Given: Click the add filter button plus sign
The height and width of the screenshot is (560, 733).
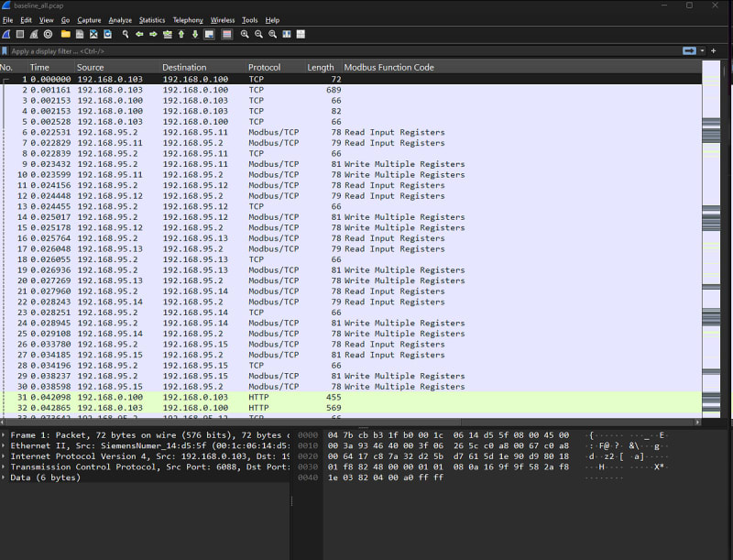Looking at the screenshot, I should pyautogui.click(x=714, y=50).
